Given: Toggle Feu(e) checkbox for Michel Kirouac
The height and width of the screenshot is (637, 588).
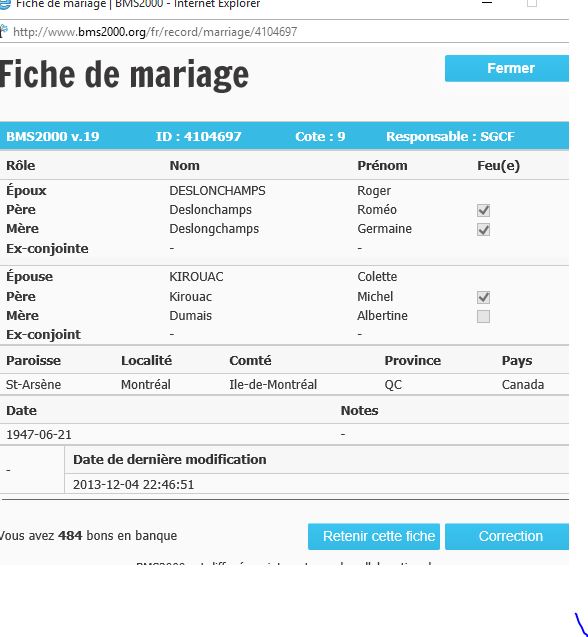Looking at the screenshot, I should click(483, 297).
